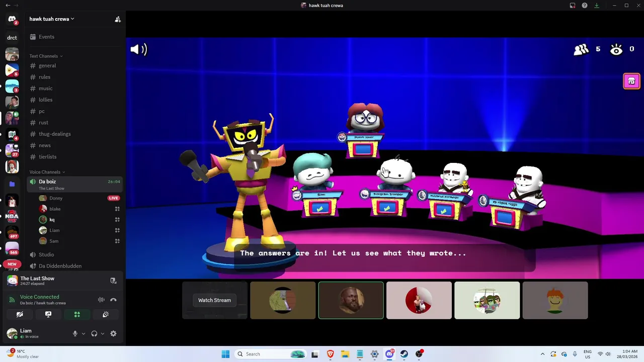
Task: Open The Last Show activity title
Action: pos(37,279)
